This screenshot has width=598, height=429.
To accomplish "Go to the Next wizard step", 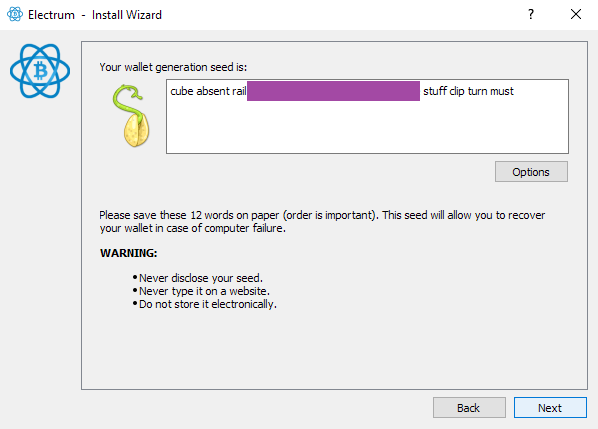I will (550, 408).
